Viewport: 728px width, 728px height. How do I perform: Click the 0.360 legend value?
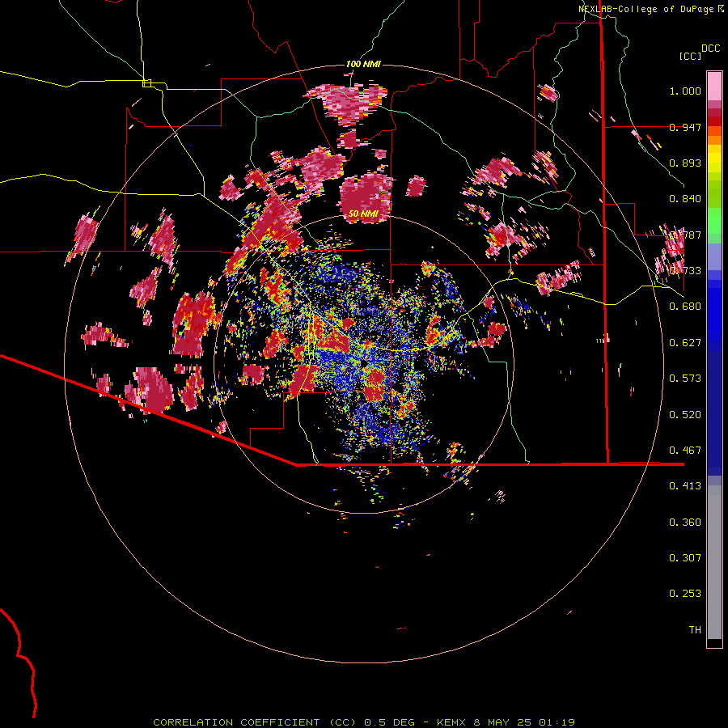tap(685, 523)
